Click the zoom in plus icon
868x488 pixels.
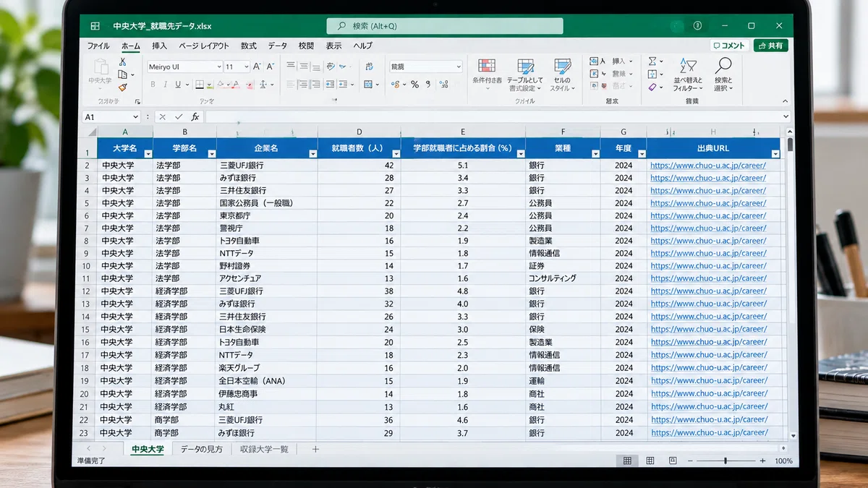tap(762, 461)
